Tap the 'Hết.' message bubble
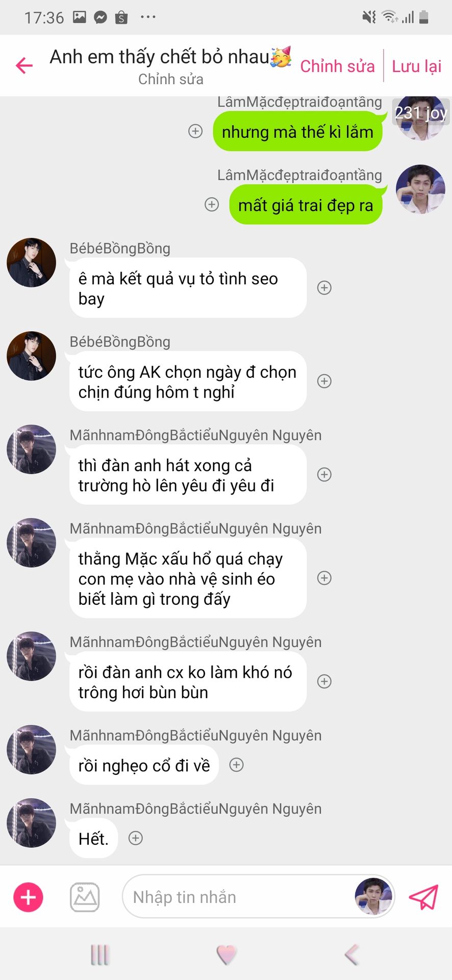Screen dimensions: 452x980 click(x=93, y=839)
